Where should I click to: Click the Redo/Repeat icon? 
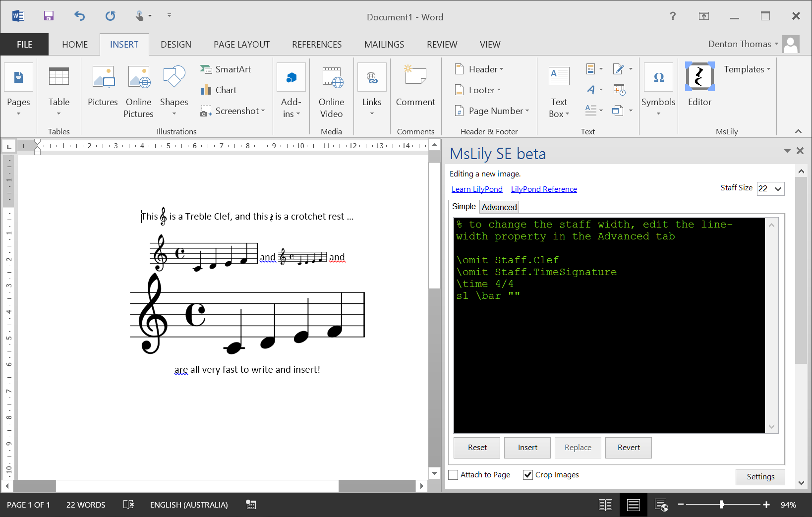tap(110, 16)
